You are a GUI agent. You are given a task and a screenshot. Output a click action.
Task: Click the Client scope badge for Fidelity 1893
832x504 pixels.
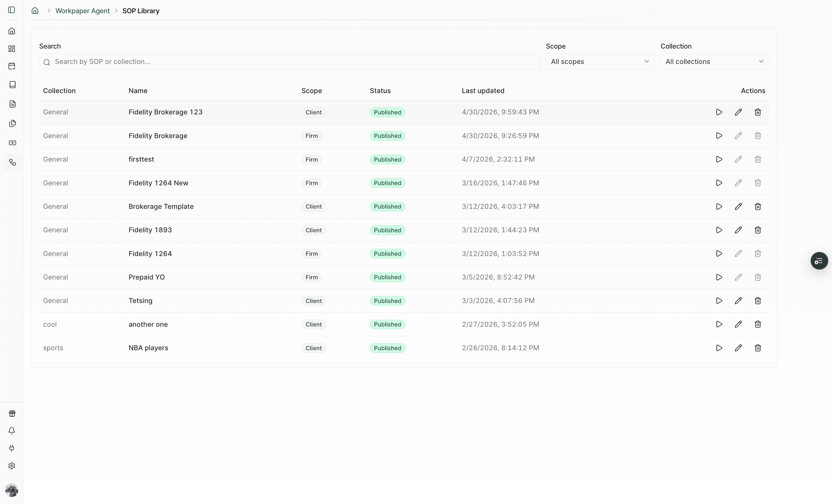313,230
